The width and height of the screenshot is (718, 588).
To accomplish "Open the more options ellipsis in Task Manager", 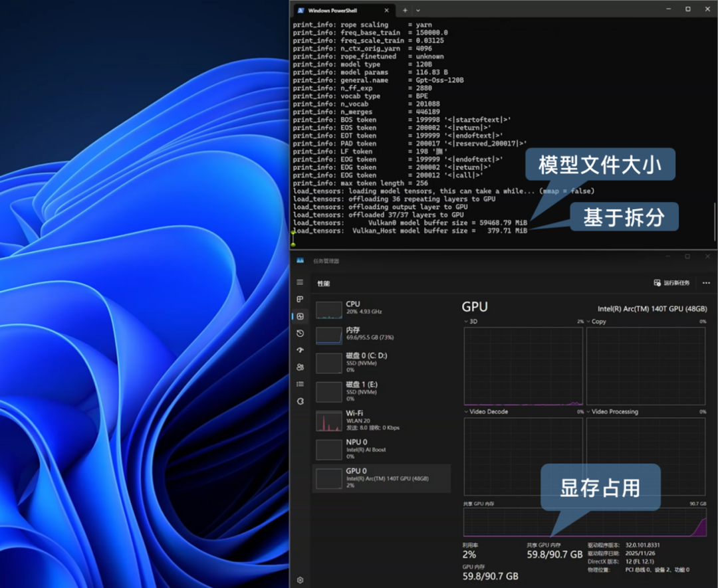I will coord(706,283).
